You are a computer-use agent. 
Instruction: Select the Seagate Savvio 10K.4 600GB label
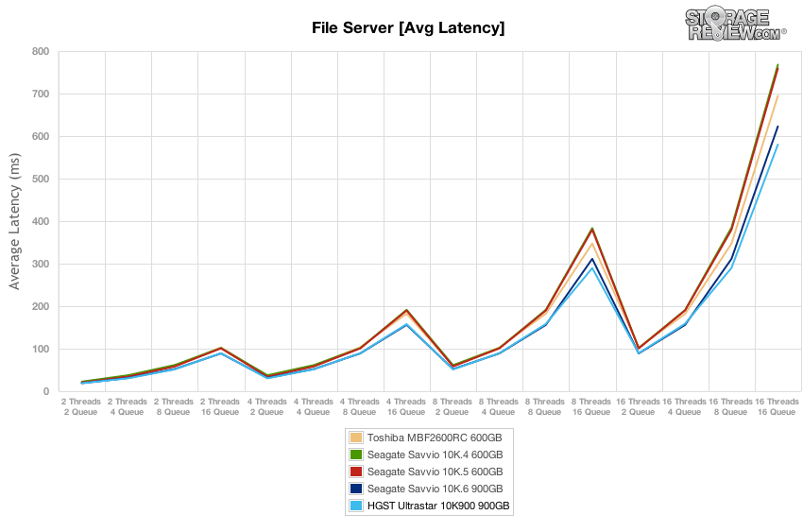tap(435, 455)
